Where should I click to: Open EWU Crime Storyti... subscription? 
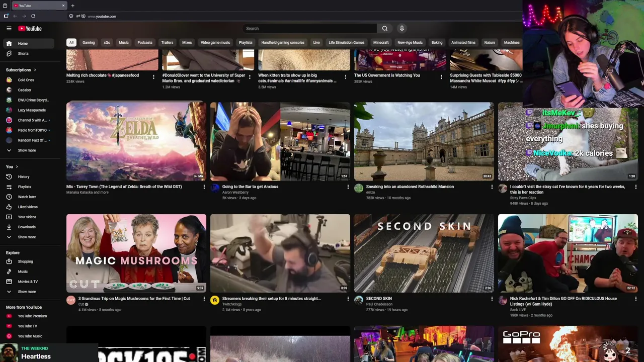click(28, 100)
